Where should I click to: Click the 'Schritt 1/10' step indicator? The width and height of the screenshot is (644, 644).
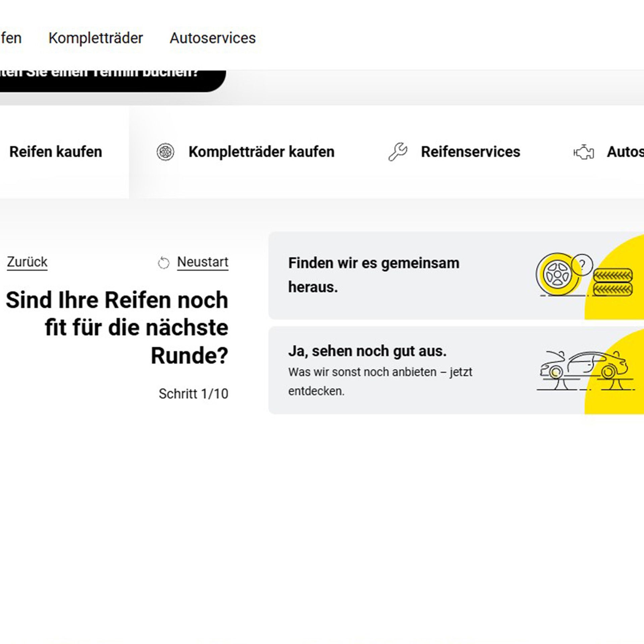tap(193, 394)
